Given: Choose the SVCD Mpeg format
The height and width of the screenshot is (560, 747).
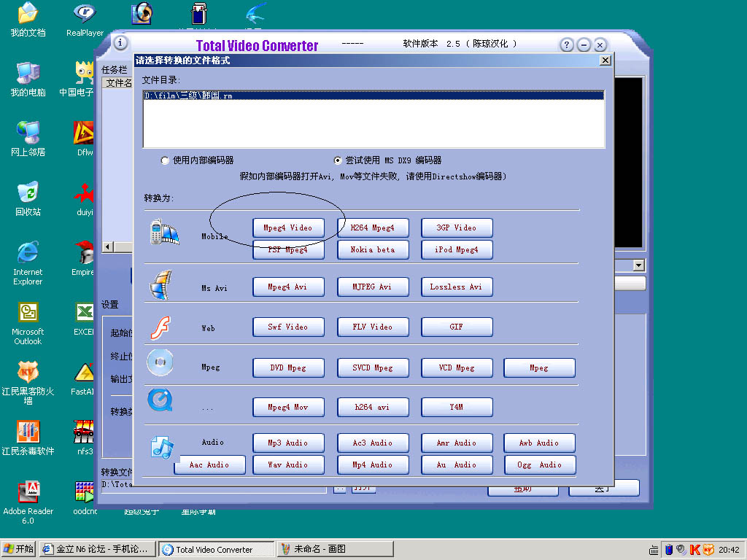Looking at the screenshot, I should [373, 368].
